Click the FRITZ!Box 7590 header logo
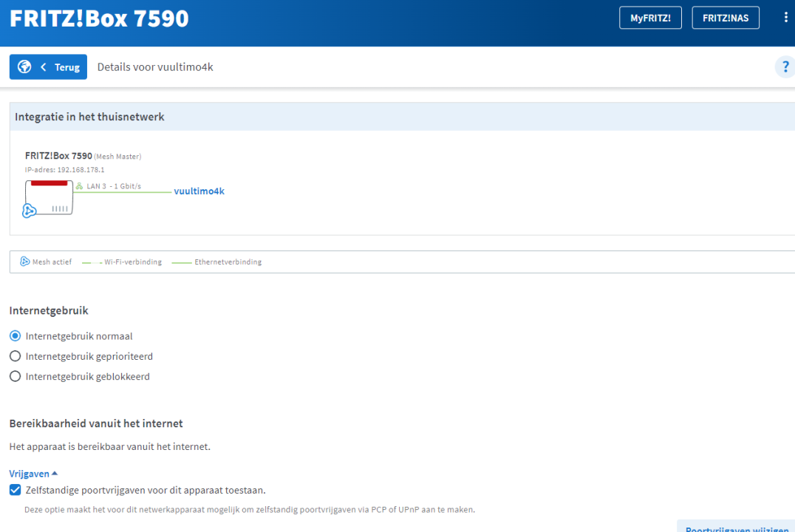 tap(99, 18)
